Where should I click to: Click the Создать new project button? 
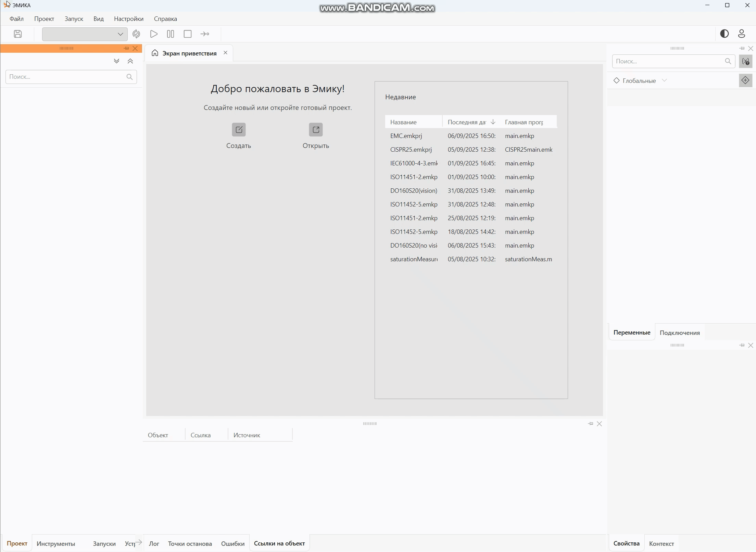pyautogui.click(x=239, y=136)
